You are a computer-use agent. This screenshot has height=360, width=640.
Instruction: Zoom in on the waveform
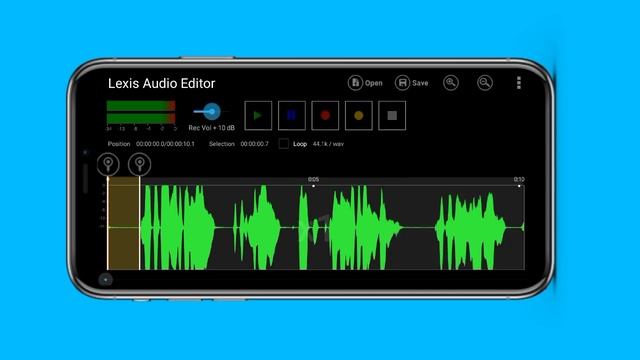(451, 83)
